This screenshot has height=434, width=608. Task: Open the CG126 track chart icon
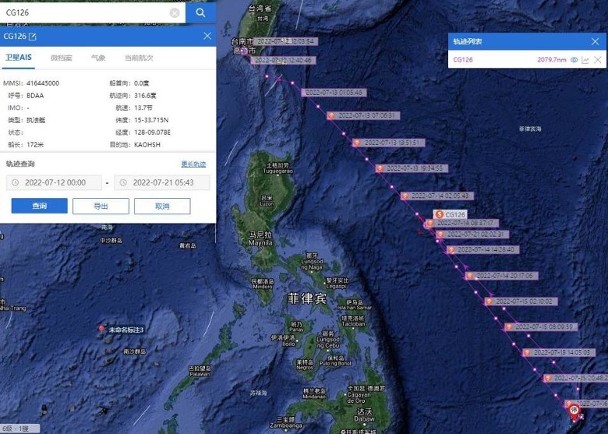[x=586, y=60]
